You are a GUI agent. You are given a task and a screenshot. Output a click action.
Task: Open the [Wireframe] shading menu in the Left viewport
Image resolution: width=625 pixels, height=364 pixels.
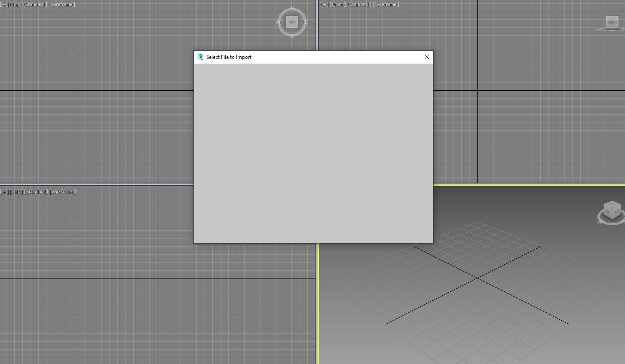(62, 192)
